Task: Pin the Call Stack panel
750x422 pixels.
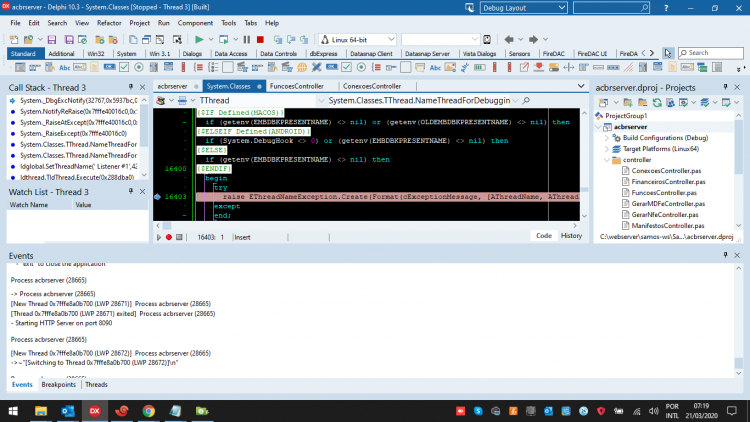Action: (x=131, y=87)
